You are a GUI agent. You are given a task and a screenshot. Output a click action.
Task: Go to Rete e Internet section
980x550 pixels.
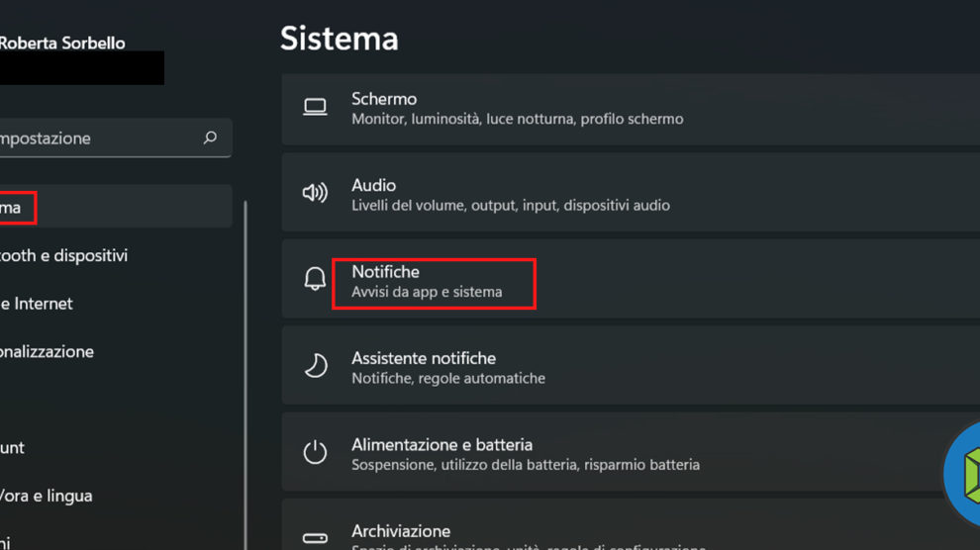click(x=38, y=304)
